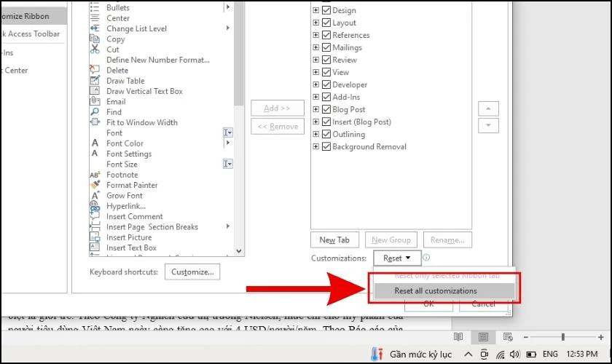Uncheck the View tab checkbox
The image size is (612, 364).
[x=326, y=72]
